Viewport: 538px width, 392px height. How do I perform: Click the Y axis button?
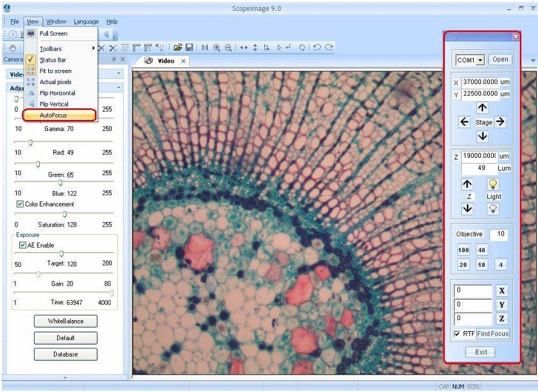coord(501,305)
